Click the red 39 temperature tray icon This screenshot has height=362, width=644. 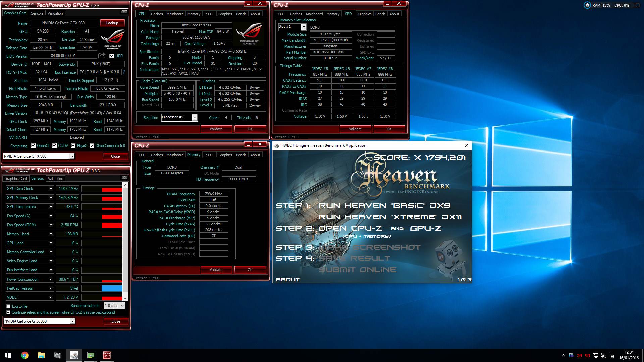coord(579,355)
